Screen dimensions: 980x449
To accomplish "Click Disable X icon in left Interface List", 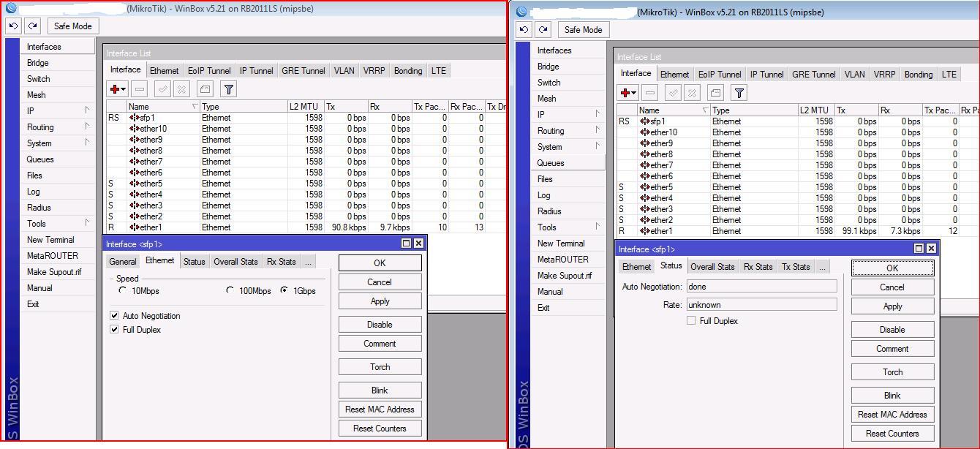I will (x=181, y=89).
